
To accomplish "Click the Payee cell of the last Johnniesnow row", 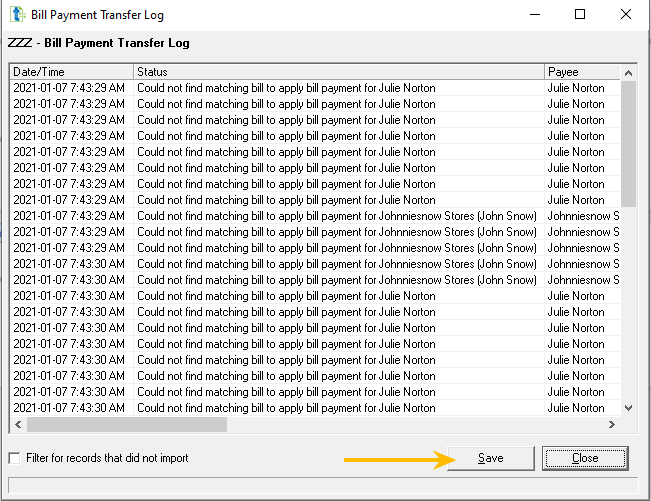I will click(583, 280).
